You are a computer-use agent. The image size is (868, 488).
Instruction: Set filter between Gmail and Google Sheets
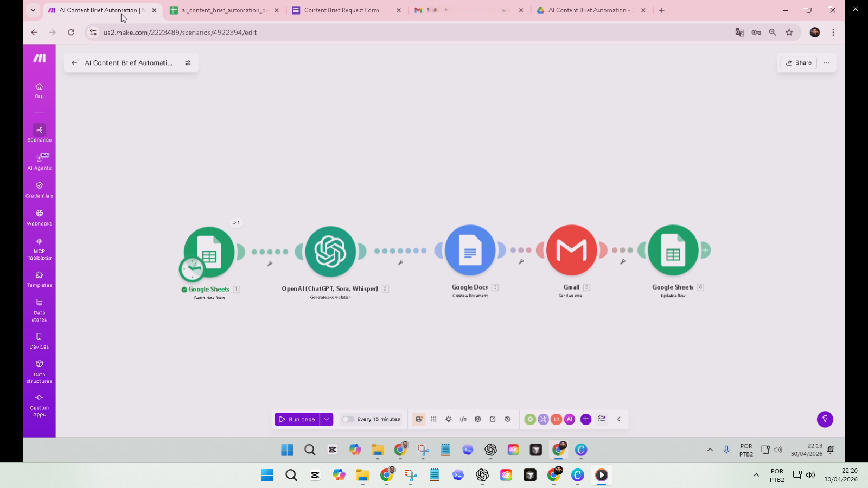623,261
